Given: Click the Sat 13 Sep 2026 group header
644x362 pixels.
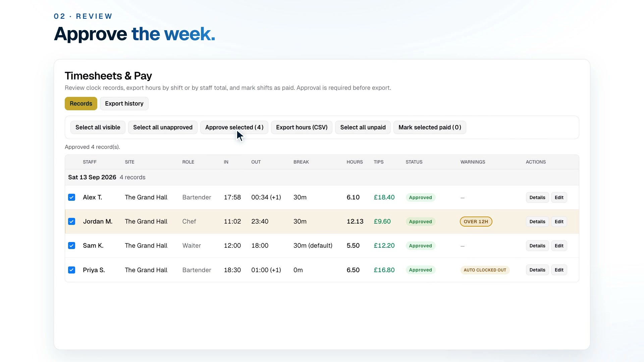Looking at the screenshot, I should pos(322,177).
